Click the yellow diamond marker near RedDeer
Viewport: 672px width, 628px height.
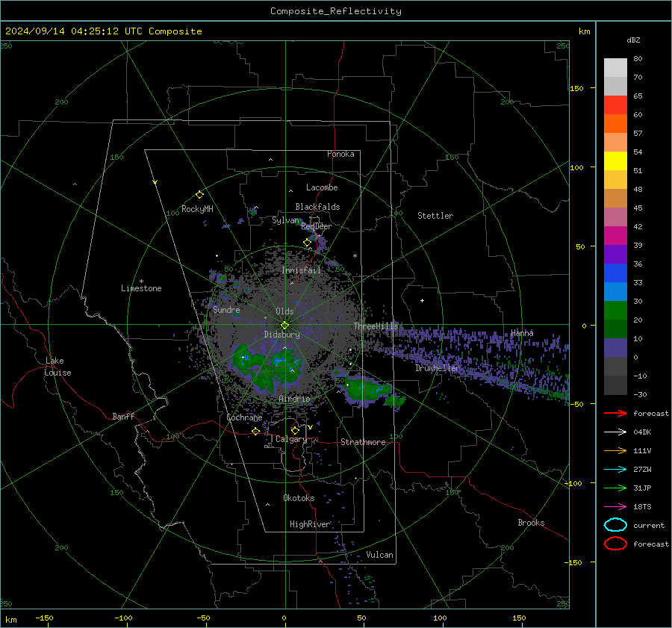click(x=307, y=243)
